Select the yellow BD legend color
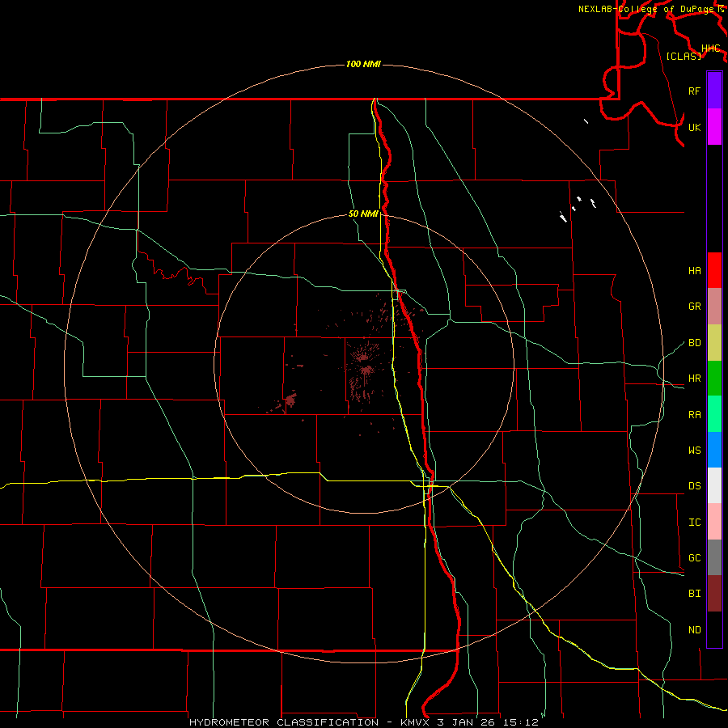 (x=714, y=343)
